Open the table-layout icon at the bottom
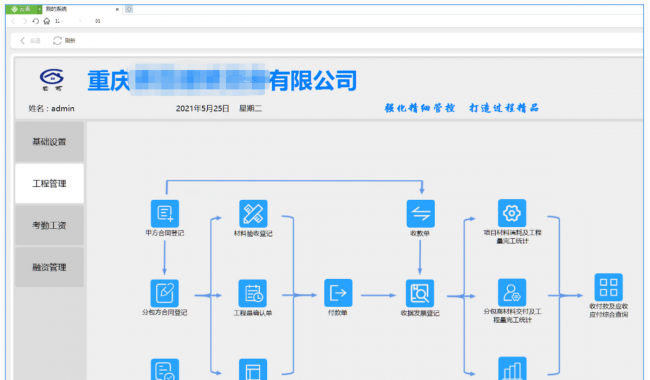The width and height of the screenshot is (650, 380). (x=253, y=369)
